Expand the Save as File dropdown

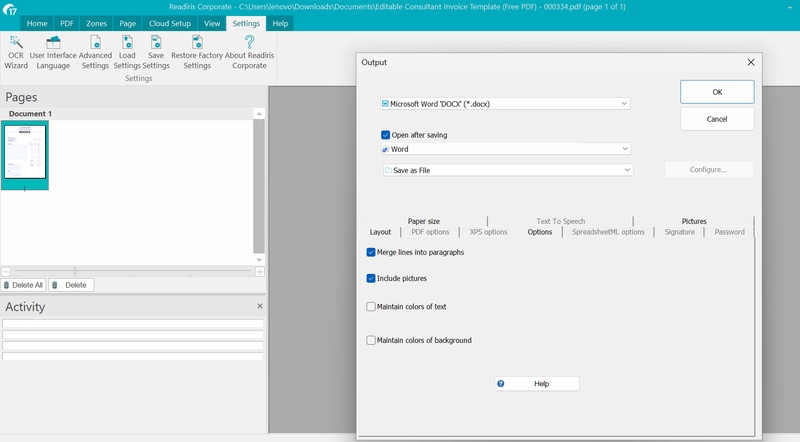click(508, 170)
